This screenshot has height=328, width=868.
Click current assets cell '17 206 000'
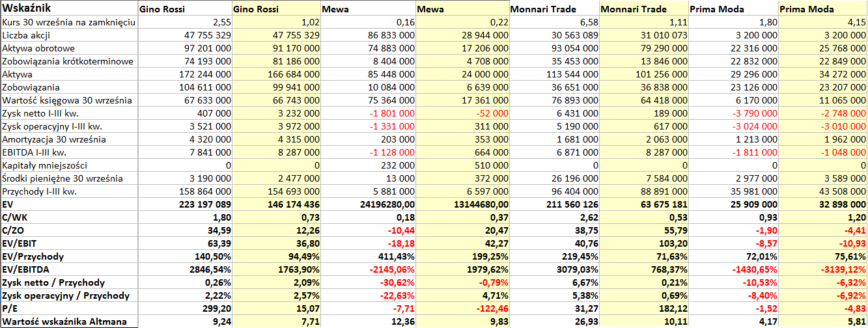(x=462, y=48)
